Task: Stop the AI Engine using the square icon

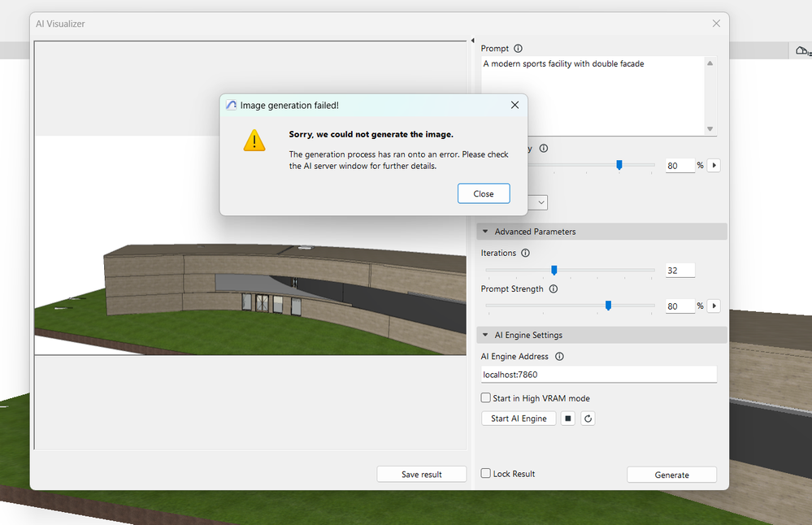Action: (567, 418)
